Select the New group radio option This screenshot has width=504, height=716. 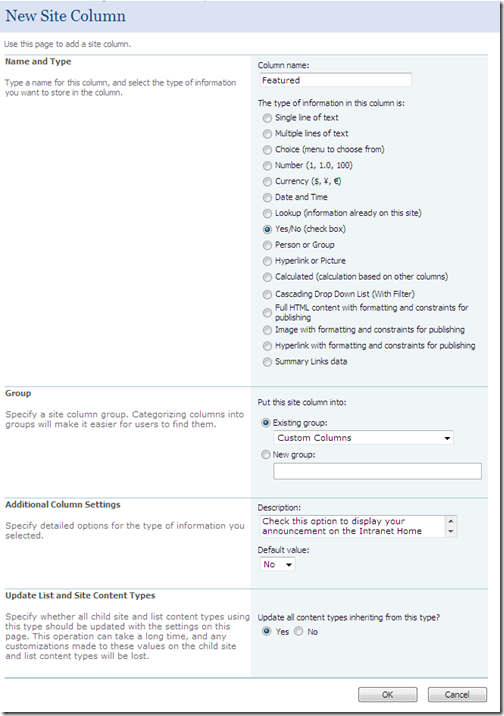(266, 455)
